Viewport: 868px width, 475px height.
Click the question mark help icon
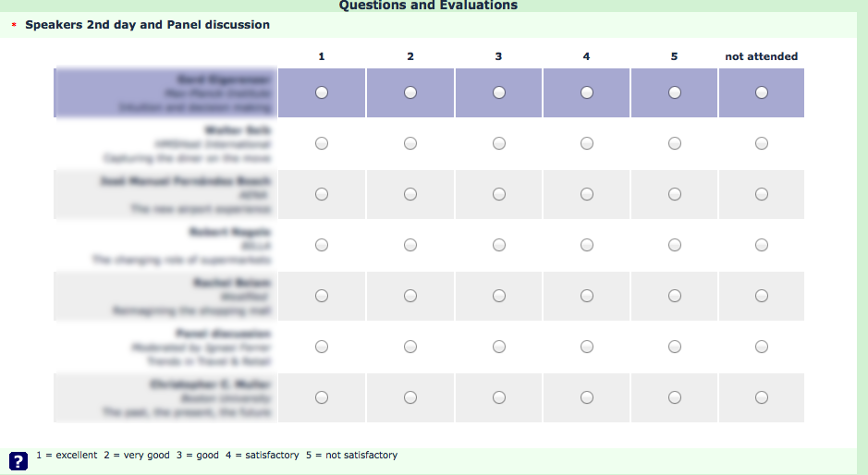[18, 461]
